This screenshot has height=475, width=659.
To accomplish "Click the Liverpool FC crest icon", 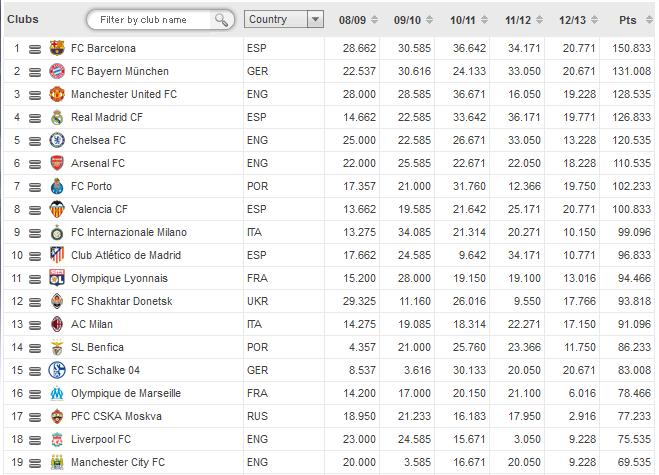I will 57,440.
